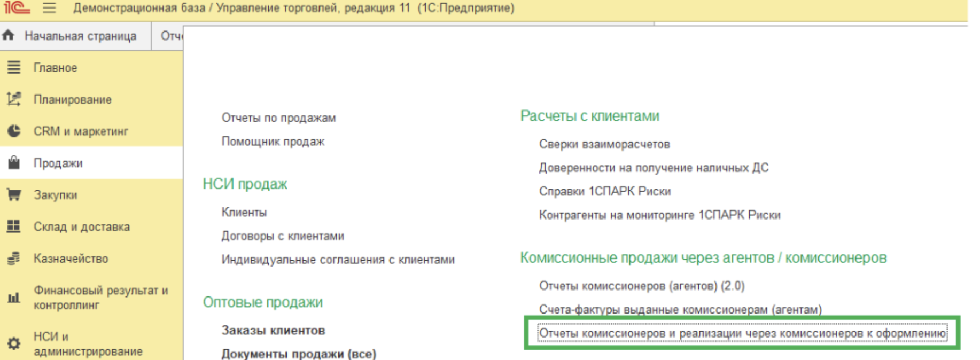Screen dimensions: 980x360
Task: Click the Казначейство coins icon
Action: (14, 259)
